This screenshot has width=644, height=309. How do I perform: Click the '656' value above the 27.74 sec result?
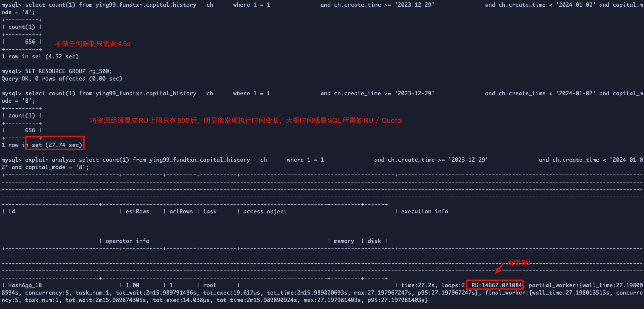30,130
